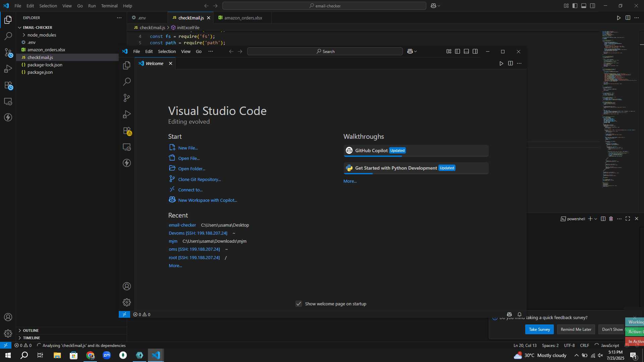Toggle Show welcome page on startup checkbox

(299, 304)
